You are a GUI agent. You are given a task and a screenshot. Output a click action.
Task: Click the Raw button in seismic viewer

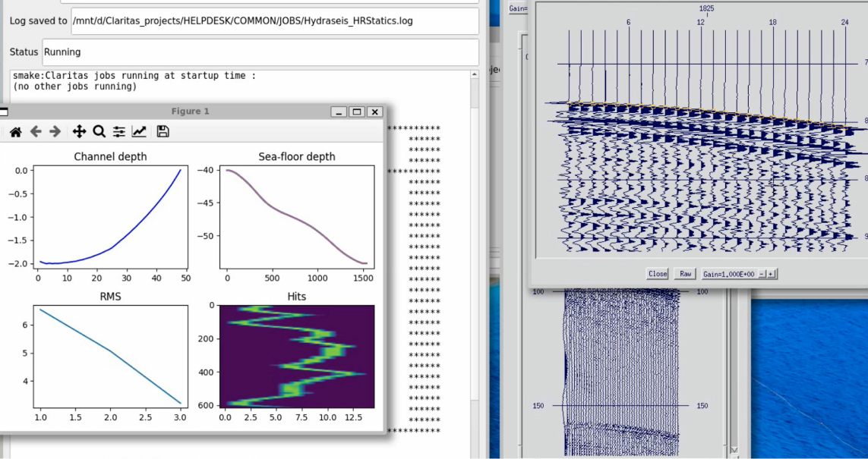684,274
